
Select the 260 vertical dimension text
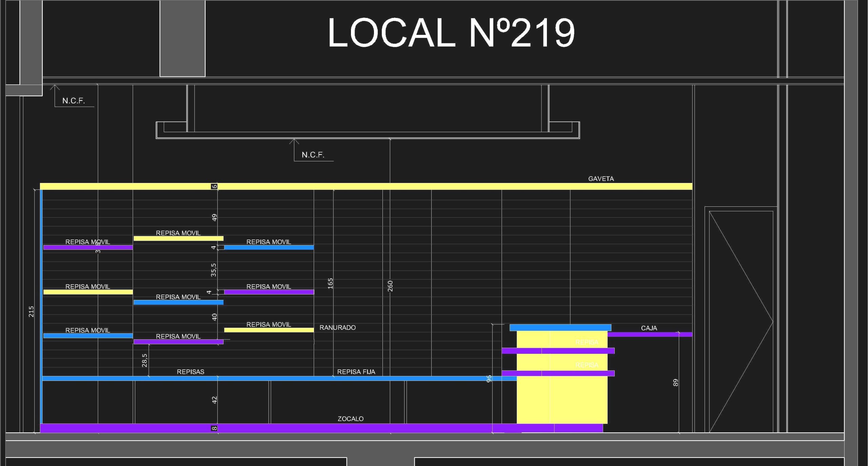click(x=390, y=286)
